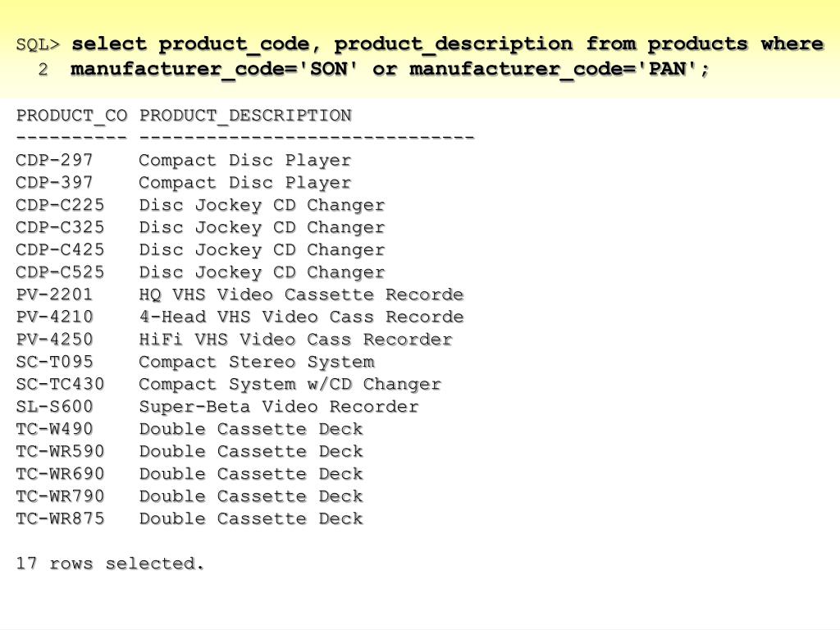Click the SC-TC430 product code

60,384
